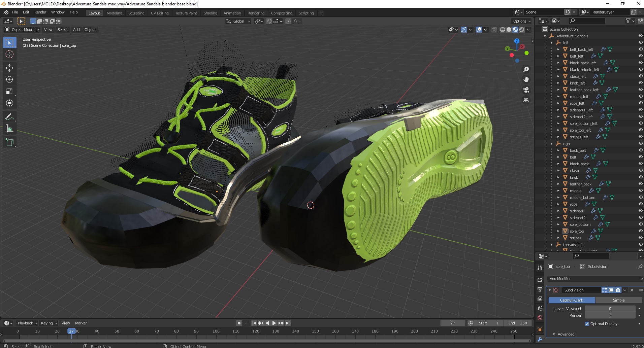Screen dimensions: 644x348
Task: Collapse the Adventure_Sandals collection
Action: click(545, 36)
